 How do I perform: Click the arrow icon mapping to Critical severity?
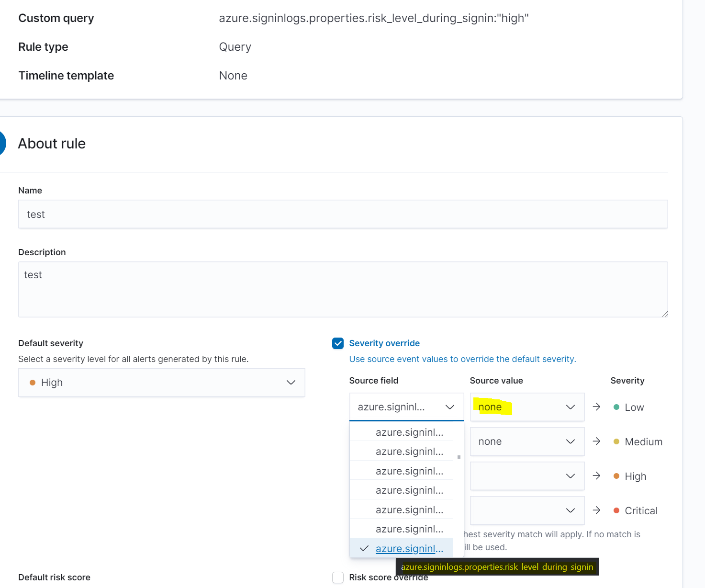tap(596, 510)
